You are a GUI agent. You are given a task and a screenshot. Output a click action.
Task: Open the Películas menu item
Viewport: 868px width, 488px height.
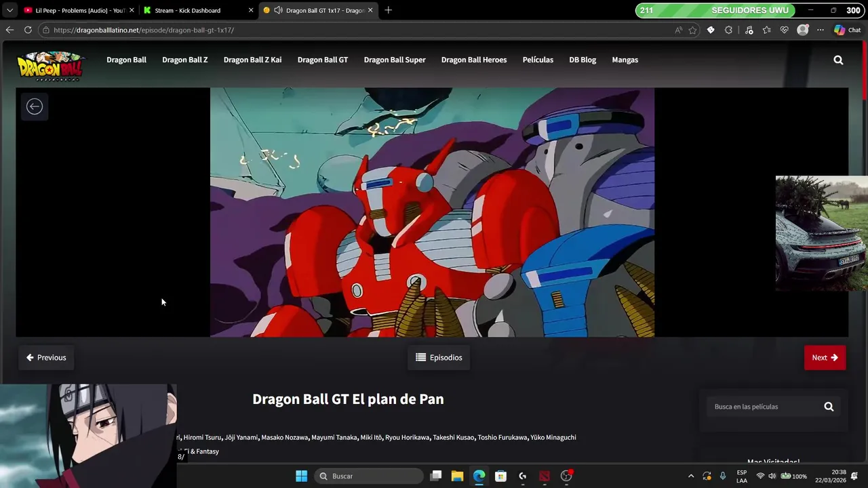point(538,60)
